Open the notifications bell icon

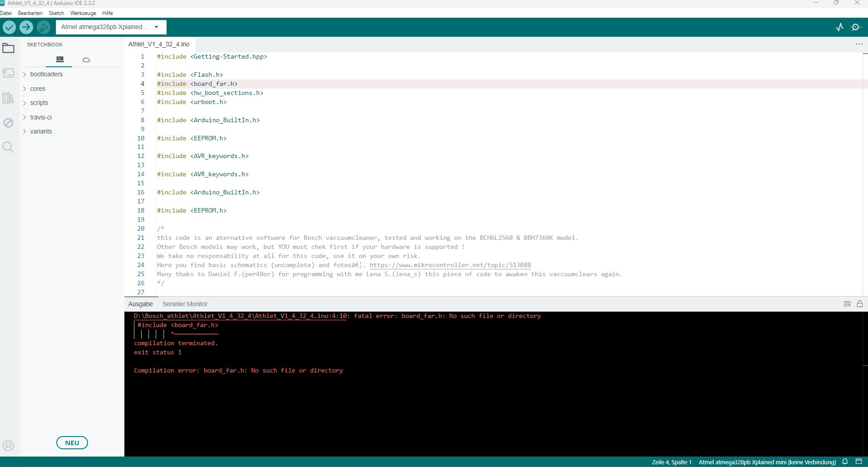click(845, 462)
